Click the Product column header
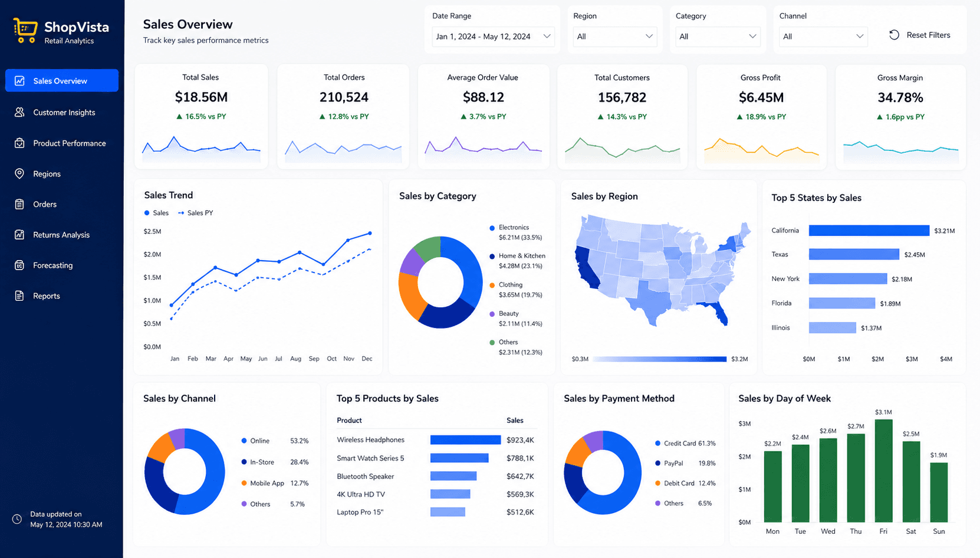This screenshot has width=980, height=558. [x=349, y=421]
